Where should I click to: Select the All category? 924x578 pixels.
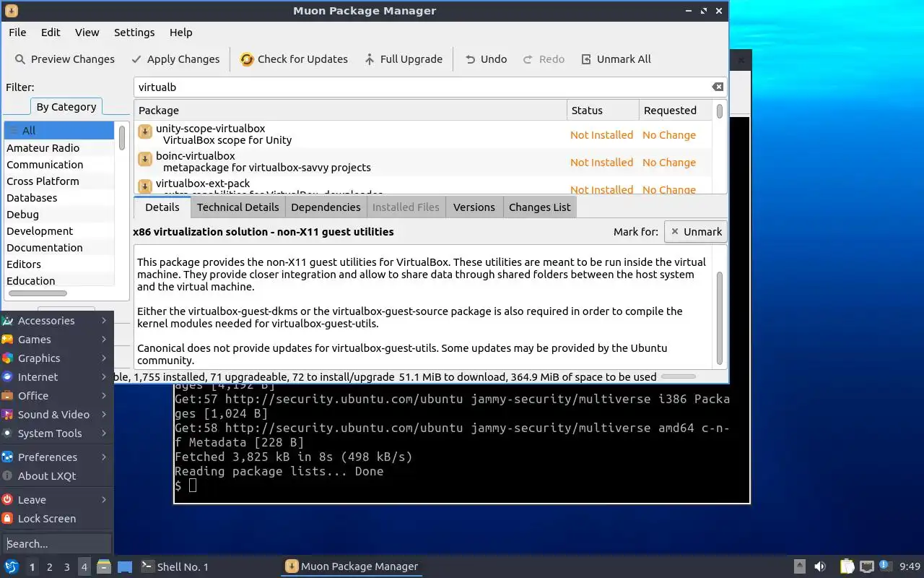click(59, 131)
